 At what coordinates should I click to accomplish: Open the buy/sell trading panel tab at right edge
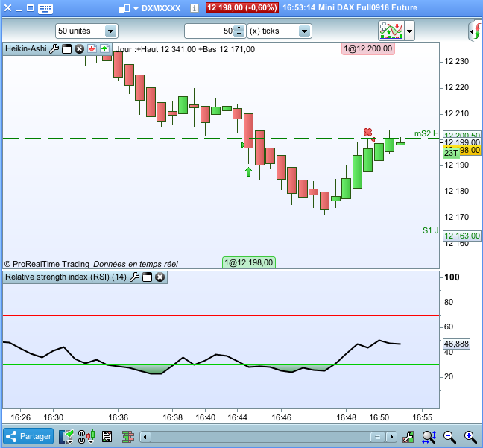[x=476, y=31]
